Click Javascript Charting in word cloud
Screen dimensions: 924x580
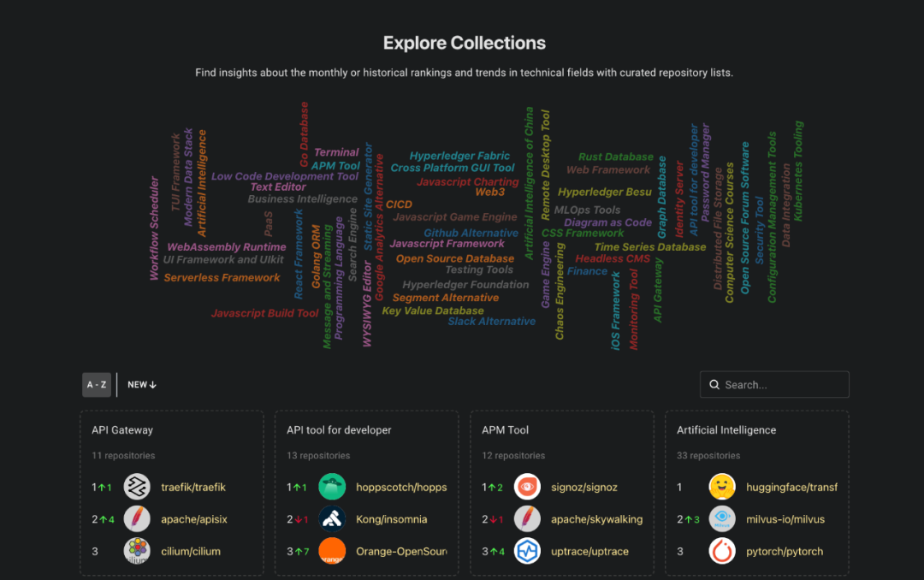click(x=468, y=181)
